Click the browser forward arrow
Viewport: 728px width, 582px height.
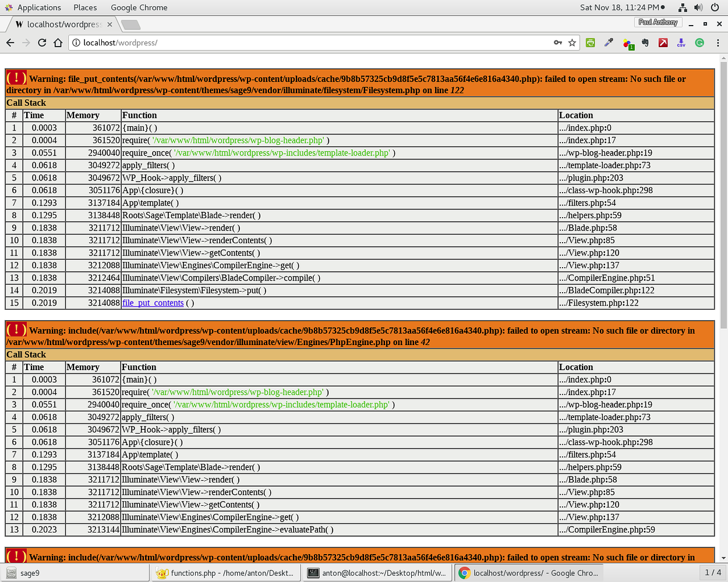26,42
